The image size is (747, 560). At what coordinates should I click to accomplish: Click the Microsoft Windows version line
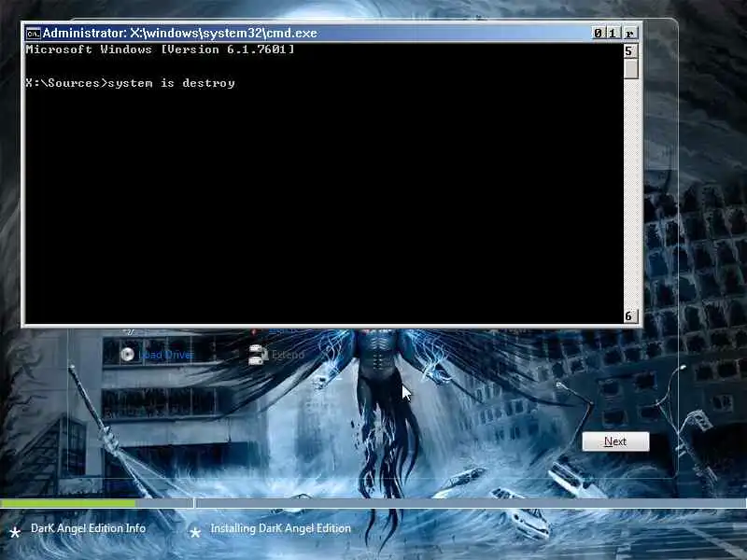click(160, 49)
